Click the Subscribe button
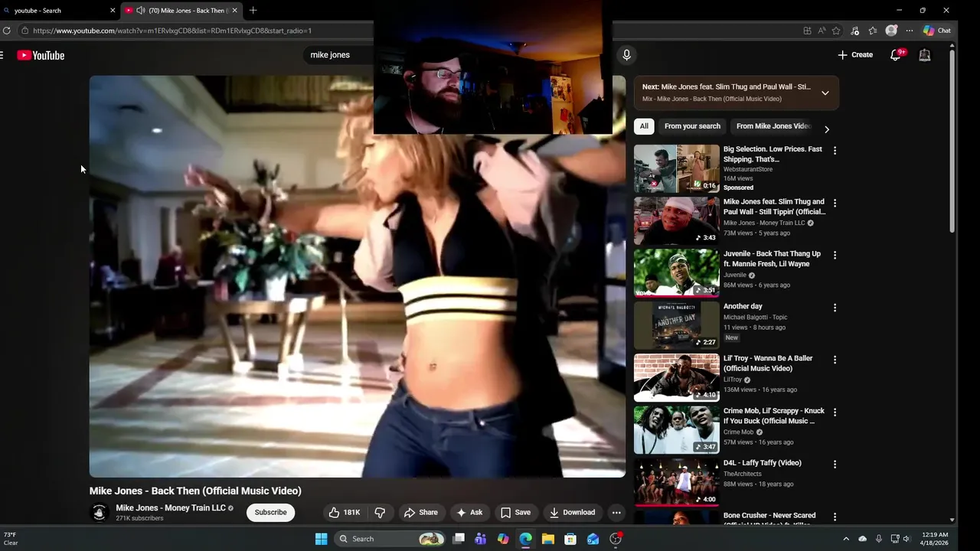Viewport: 980px width, 551px height. (270, 513)
